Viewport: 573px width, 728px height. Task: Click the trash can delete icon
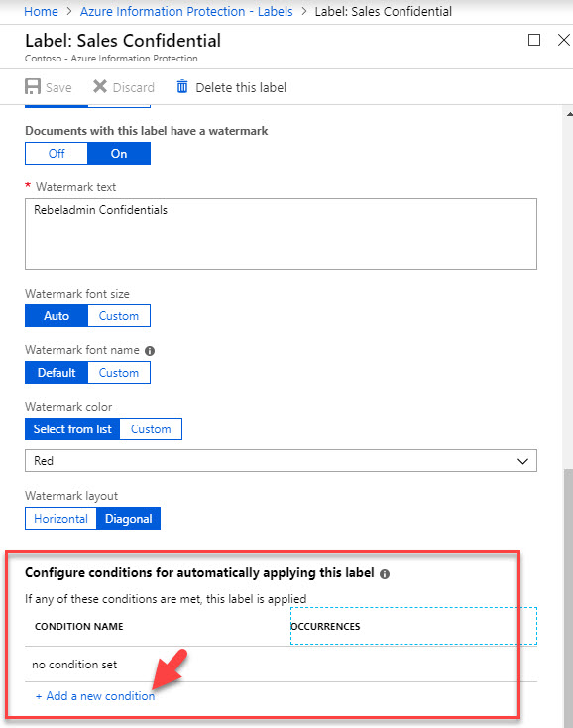tap(182, 86)
